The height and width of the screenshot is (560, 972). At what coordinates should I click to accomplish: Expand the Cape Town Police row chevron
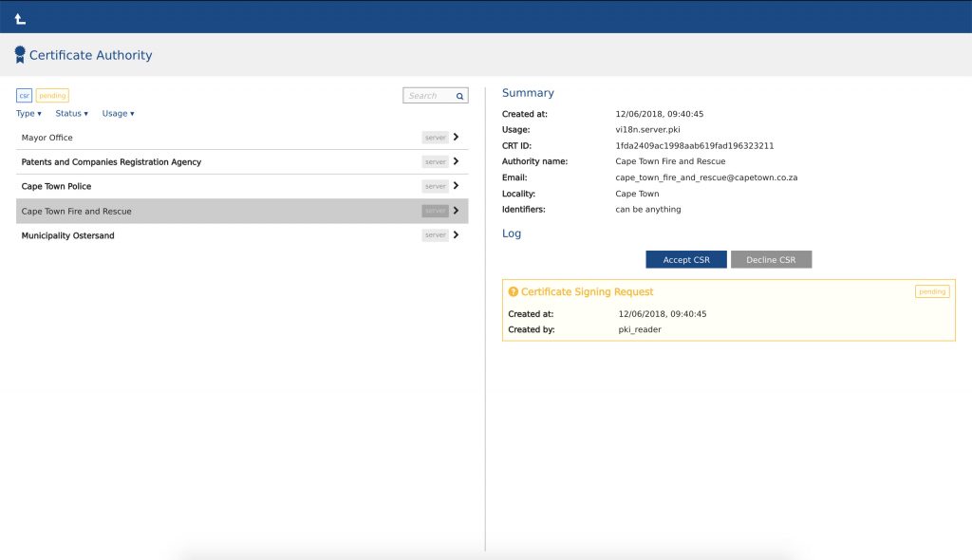(x=457, y=185)
